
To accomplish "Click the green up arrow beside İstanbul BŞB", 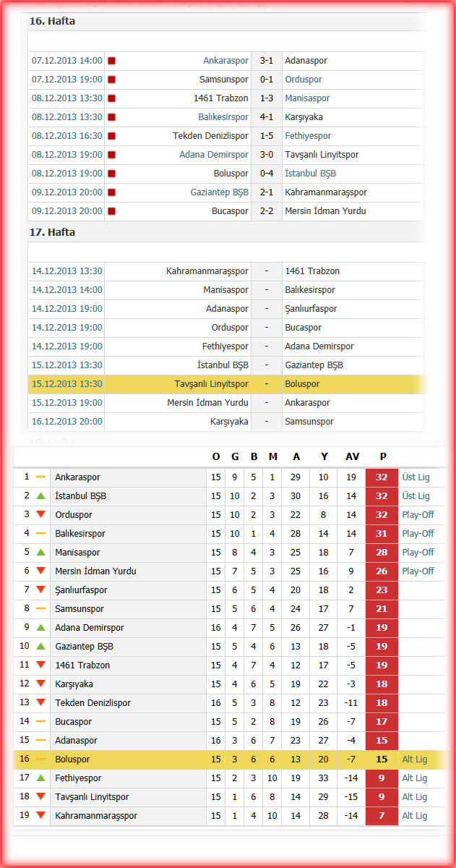I will [x=40, y=495].
